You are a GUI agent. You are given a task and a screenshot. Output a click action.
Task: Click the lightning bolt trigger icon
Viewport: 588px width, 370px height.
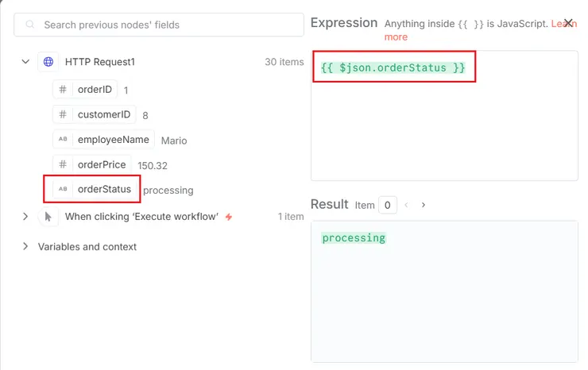coord(229,217)
